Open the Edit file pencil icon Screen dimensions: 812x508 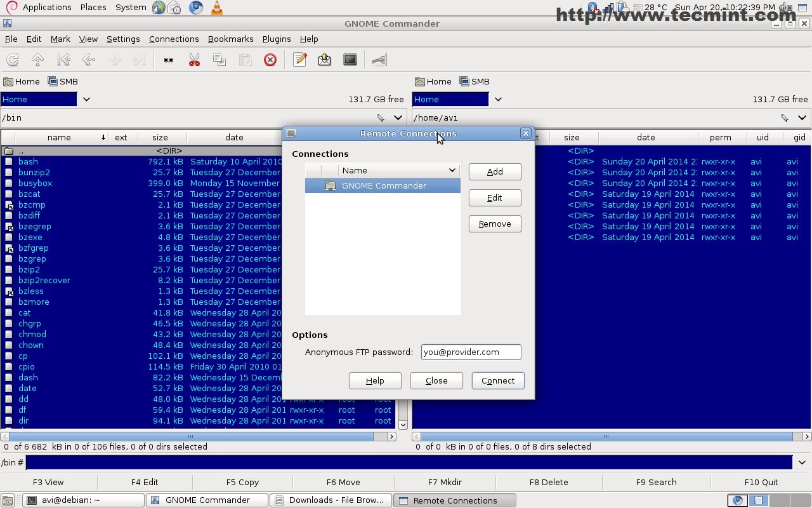pyautogui.click(x=300, y=60)
